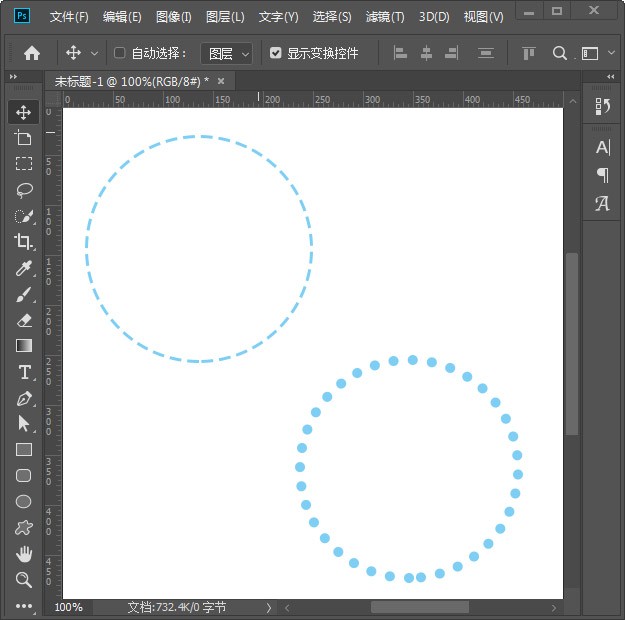This screenshot has width=625, height=620.
Task: Close the 未标题-1 document tab
Action: (x=221, y=81)
